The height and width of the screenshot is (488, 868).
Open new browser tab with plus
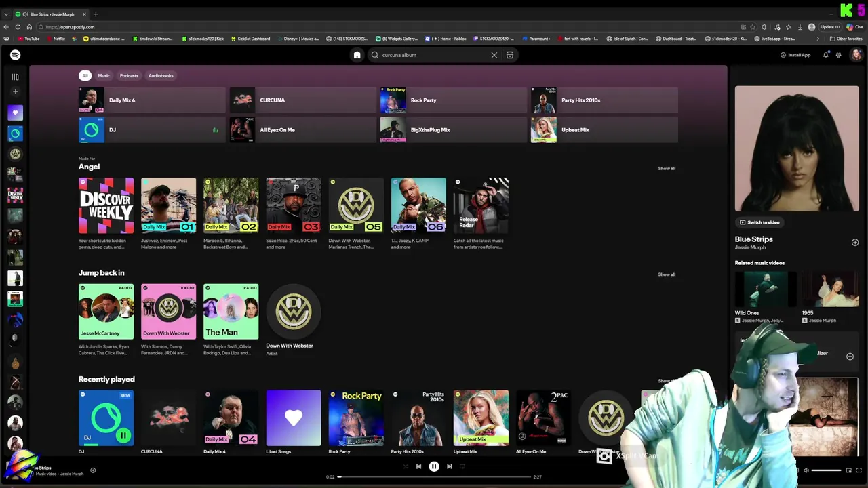[96, 14]
